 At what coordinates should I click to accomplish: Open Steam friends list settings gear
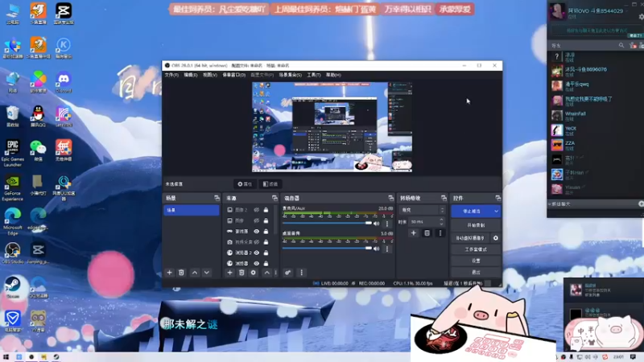pos(642,17)
